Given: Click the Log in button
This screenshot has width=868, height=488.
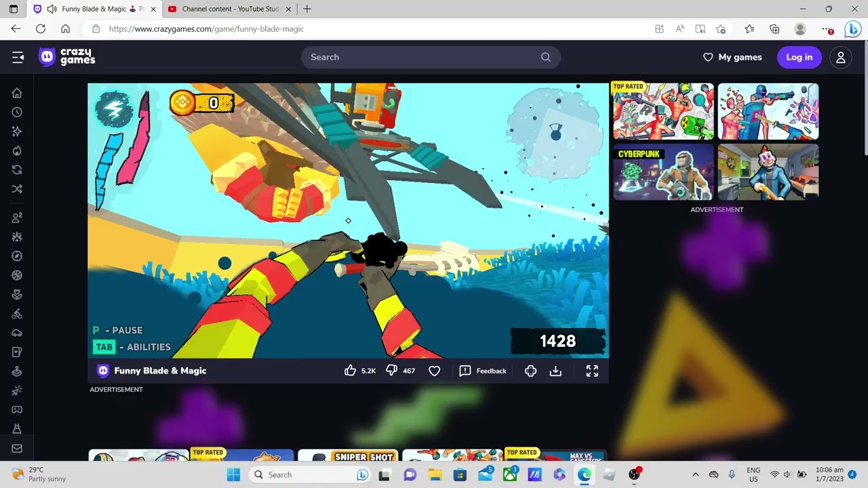Looking at the screenshot, I should [x=799, y=58].
